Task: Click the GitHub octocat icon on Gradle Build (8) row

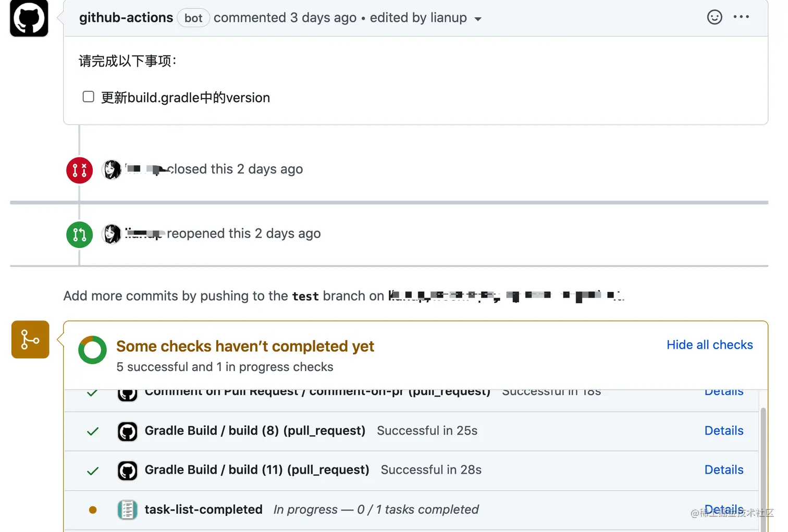Action: (127, 431)
